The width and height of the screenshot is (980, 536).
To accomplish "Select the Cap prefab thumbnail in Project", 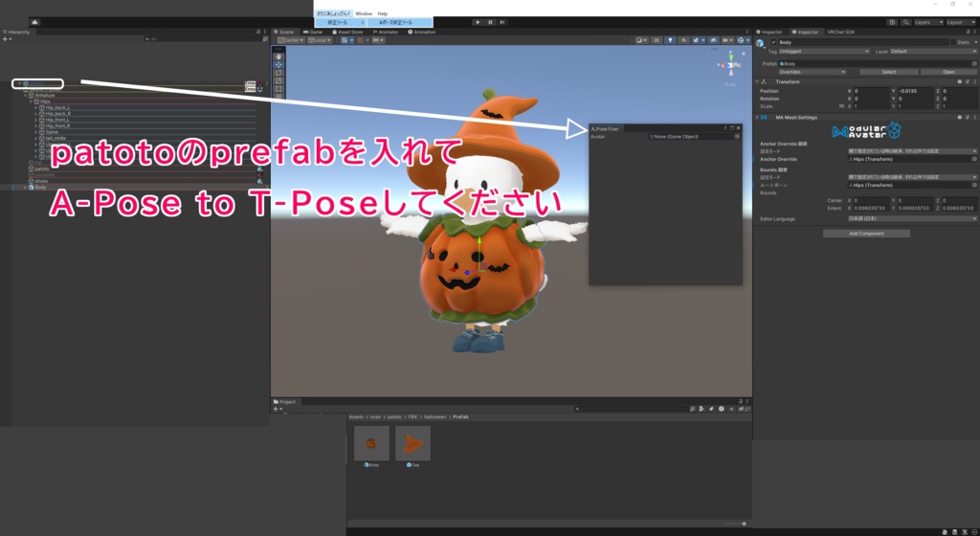I will [412, 443].
